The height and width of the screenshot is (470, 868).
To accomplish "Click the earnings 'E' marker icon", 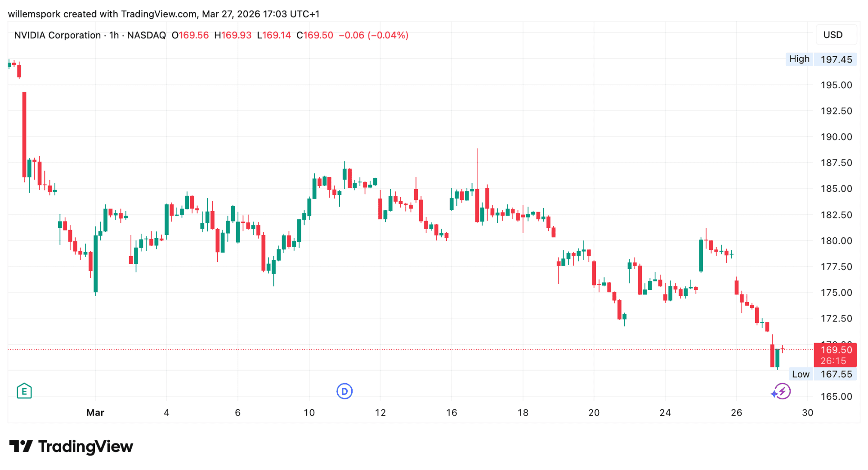I will point(24,391).
